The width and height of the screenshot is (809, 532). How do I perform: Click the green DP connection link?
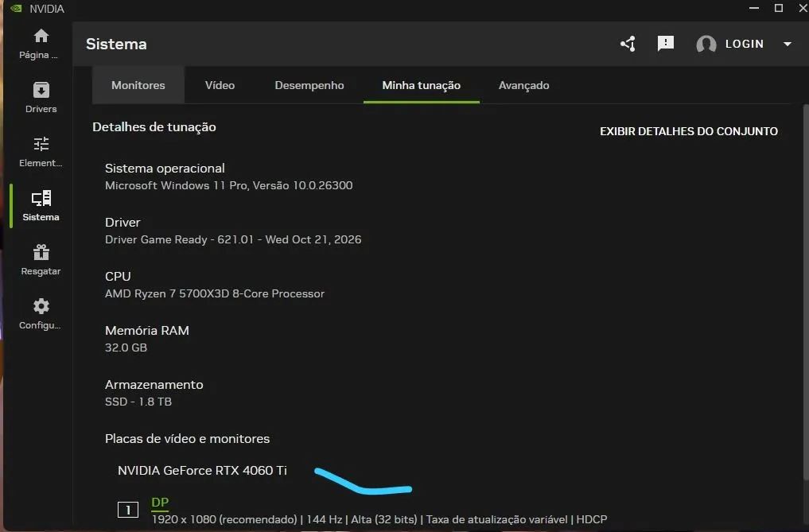click(160, 502)
